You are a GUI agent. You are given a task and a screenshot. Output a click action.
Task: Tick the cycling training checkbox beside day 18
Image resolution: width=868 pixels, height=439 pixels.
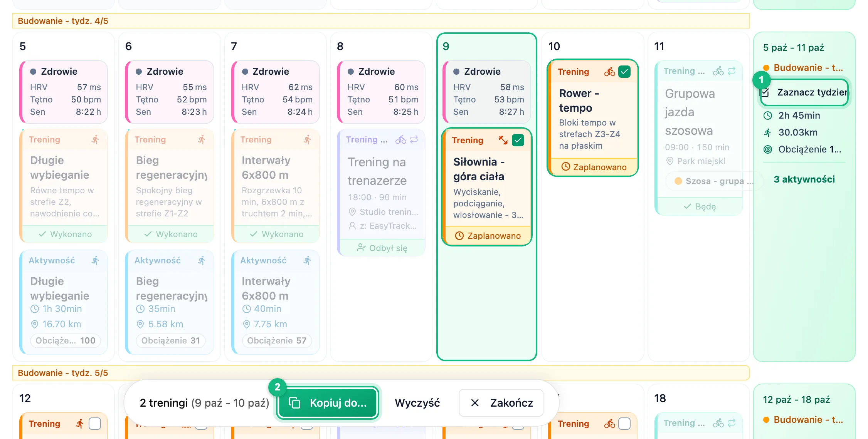click(x=624, y=424)
